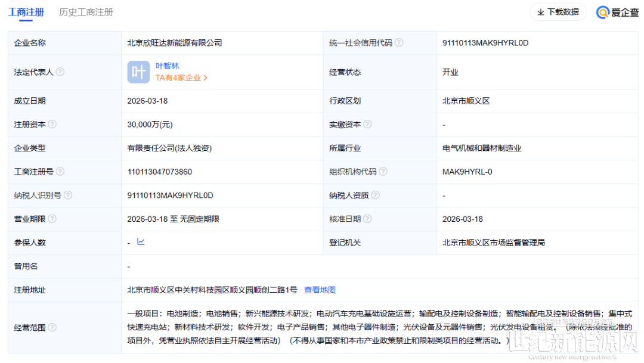The image size is (644, 363).
Task: Click help icon beside 纳税人资质
Action: (x=375, y=196)
